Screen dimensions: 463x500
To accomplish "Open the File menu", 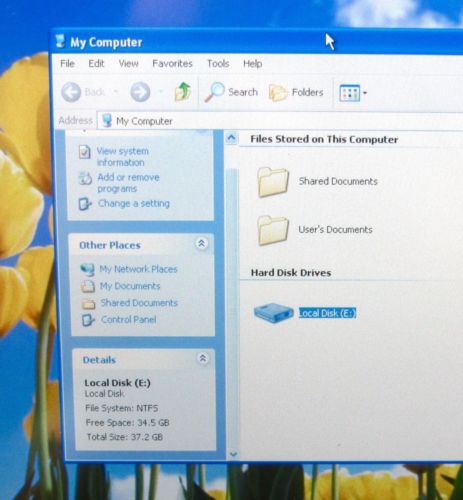I will [x=67, y=63].
